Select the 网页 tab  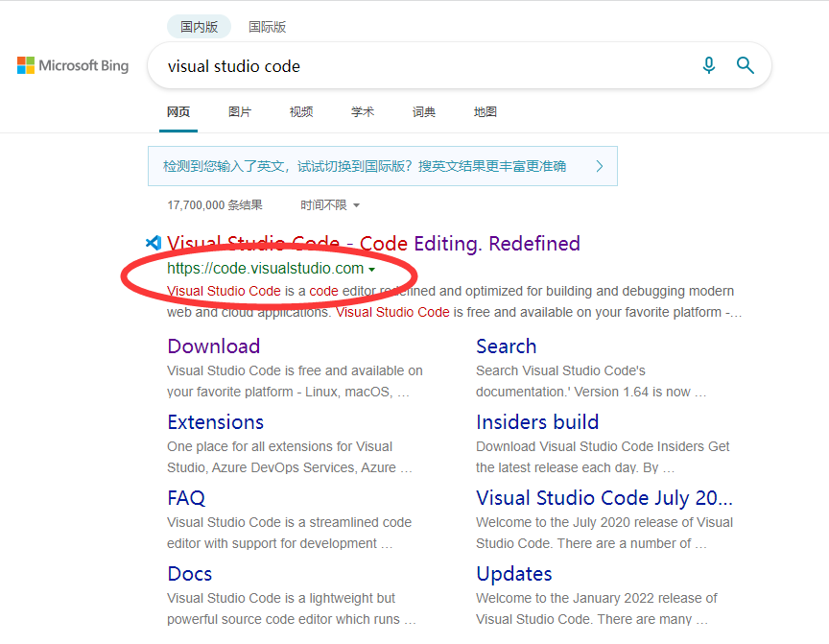pos(178,112)
